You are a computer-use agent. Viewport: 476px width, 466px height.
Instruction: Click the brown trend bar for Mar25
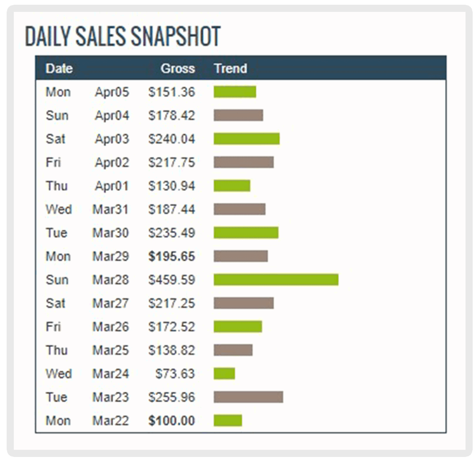233,350
